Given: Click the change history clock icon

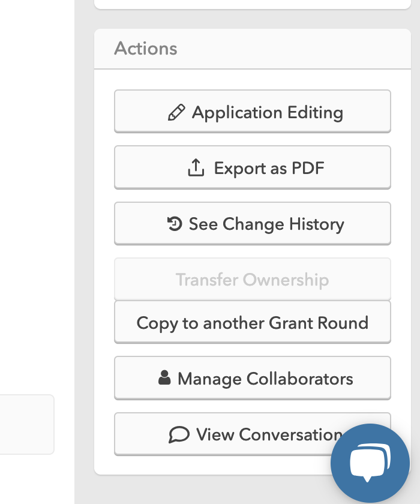Looking at the screenshot, I should click(x=174, y=224).
